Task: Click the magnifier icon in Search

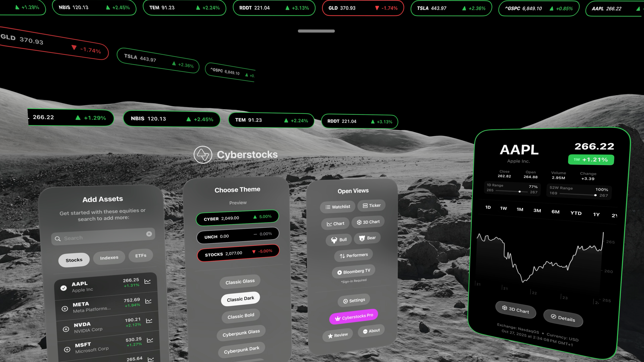Action: 58,239
